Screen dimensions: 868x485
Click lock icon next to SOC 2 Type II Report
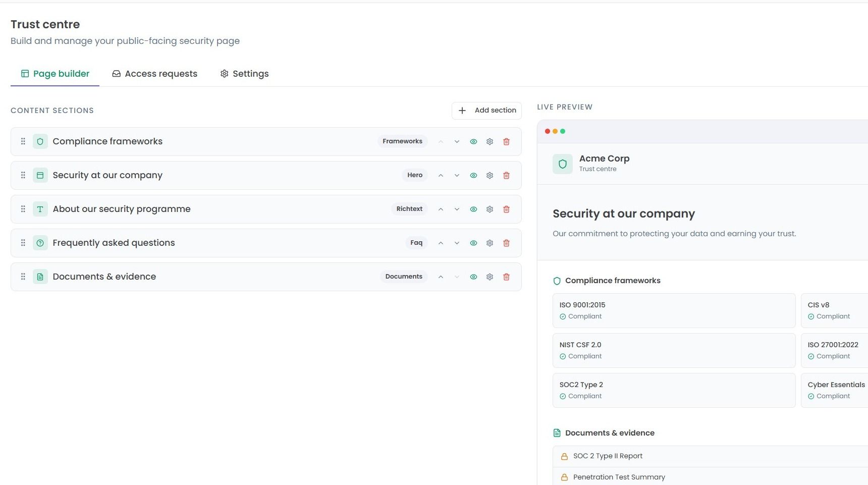tap(564, 456)
